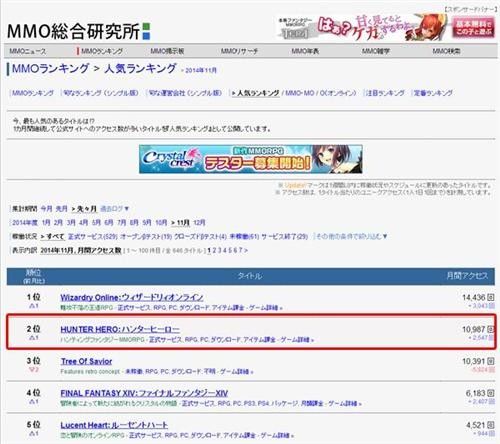Select month 7月 of 2014
The height and width of the screenshot is (444, 500).
(x=122, y=223)
